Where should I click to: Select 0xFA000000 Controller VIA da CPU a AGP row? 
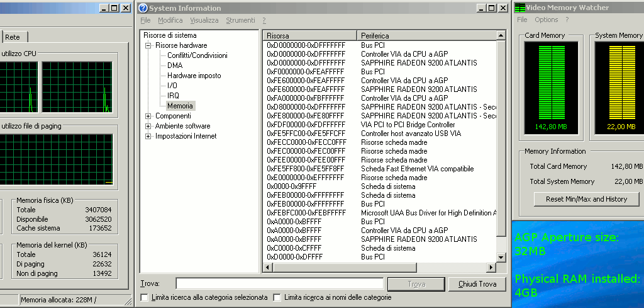tap(379, 98)
